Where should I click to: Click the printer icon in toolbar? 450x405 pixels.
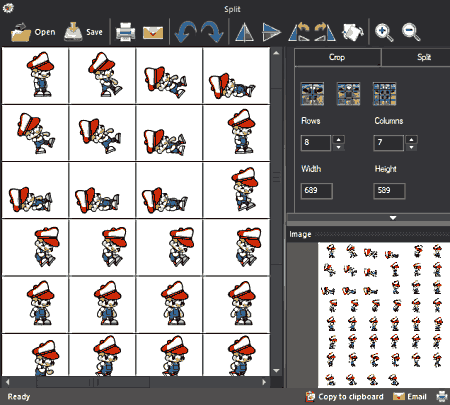(125, 32)
